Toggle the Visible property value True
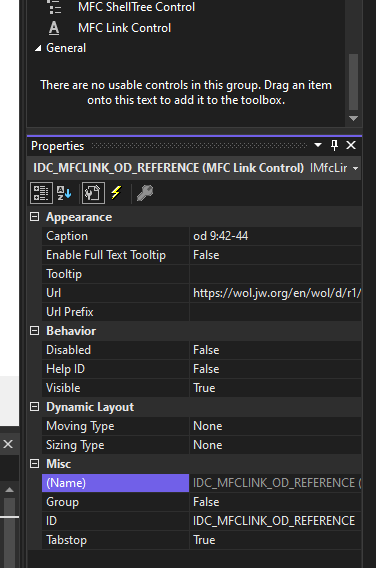Image resolution: width=376 pixels, height=568 pixels. (x=275, y=388)
